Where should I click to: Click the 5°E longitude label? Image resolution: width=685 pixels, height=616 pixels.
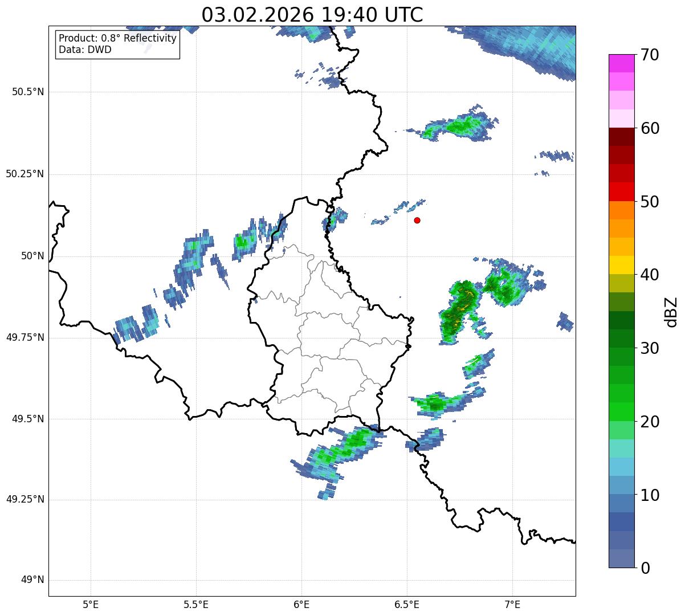click(91, 604)
